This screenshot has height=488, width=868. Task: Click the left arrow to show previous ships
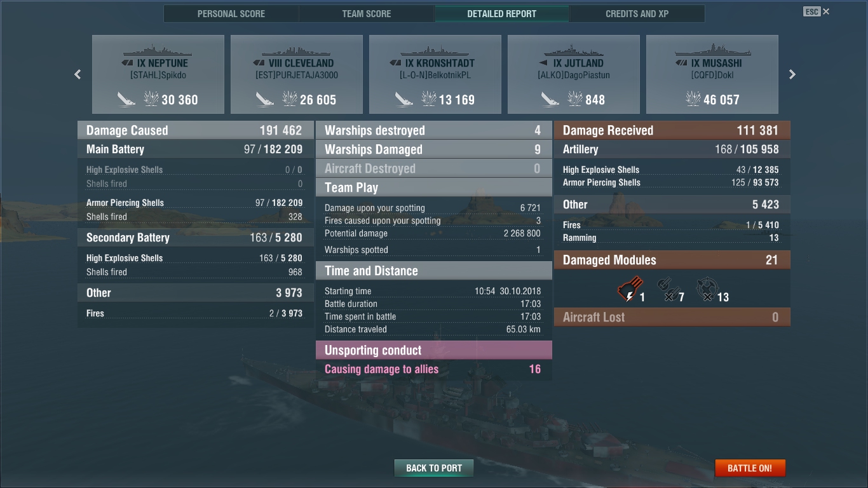pyautogui.click(x=78, y=74)
